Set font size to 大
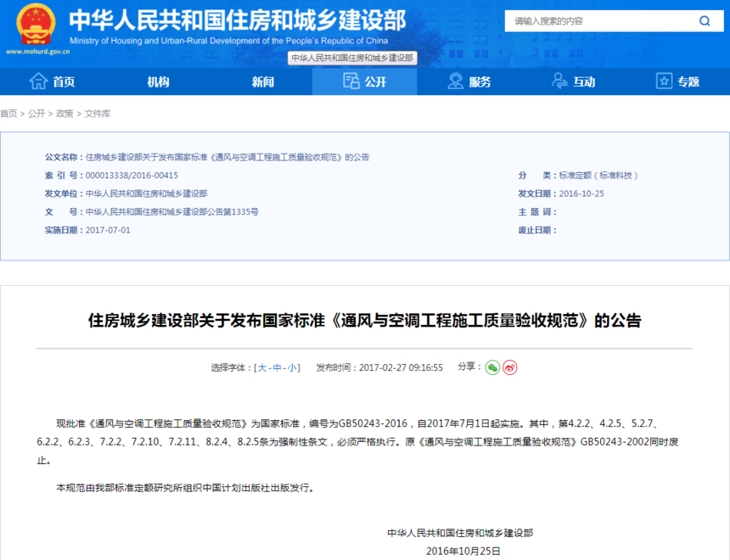This screenshot has width=730, height=560. (x=262, y=367)
